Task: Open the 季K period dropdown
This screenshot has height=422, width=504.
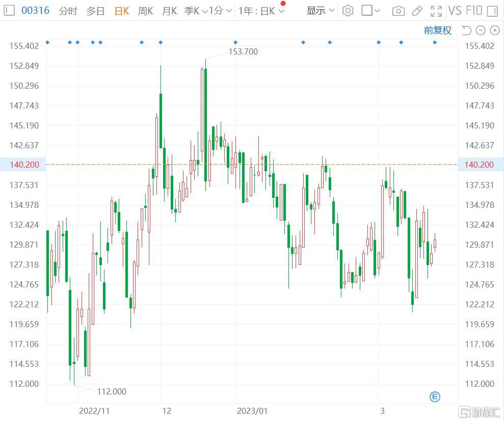Action: (x=196, y=11)
